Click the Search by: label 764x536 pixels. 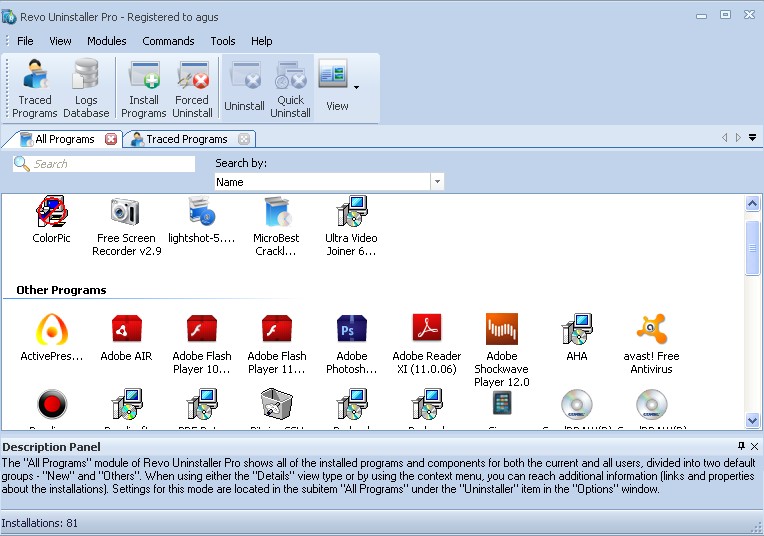(x=241, y=163)
